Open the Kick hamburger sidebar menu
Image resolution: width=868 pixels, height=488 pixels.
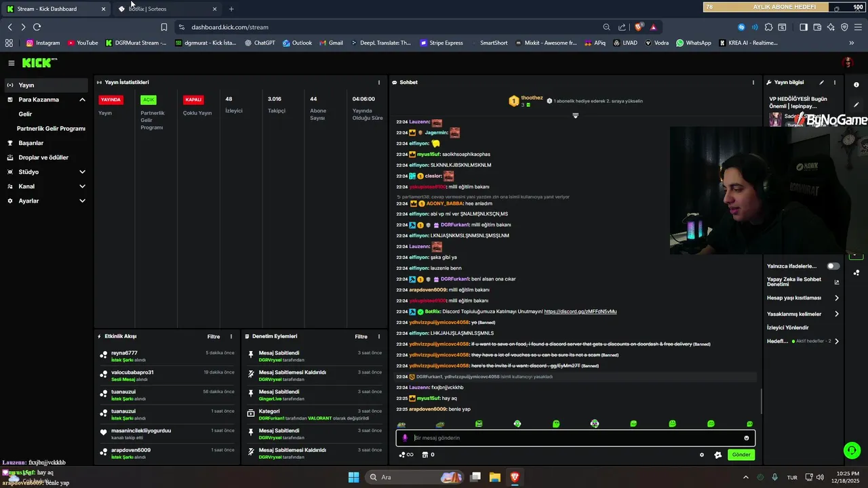(12, 63)
